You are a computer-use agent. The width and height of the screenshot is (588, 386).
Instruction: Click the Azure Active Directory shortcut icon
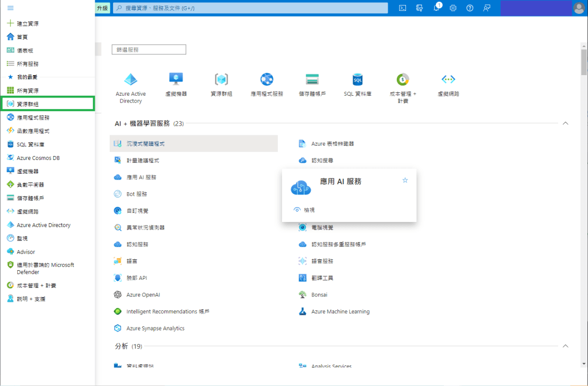[131, 80]
